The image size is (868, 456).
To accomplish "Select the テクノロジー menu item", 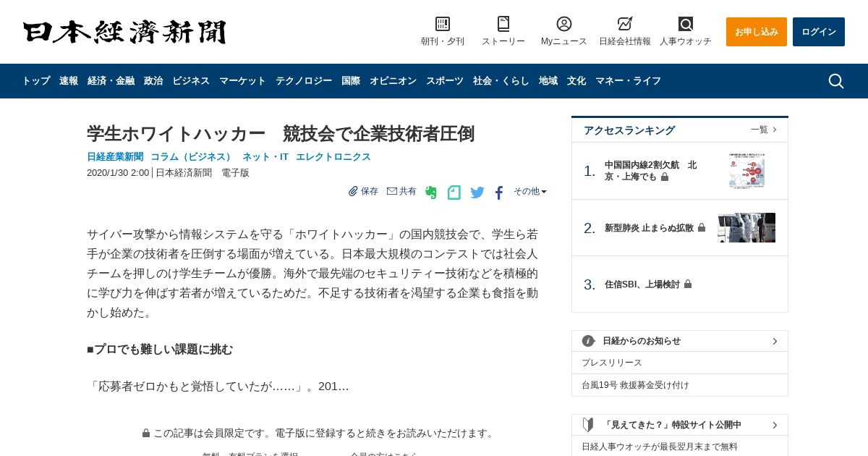I will (304, 81).
